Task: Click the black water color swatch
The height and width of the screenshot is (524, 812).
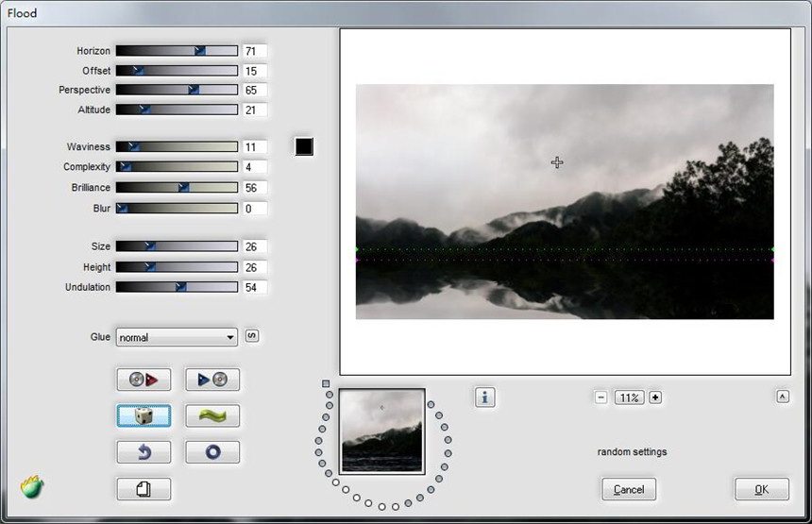Action: point(303,146)
